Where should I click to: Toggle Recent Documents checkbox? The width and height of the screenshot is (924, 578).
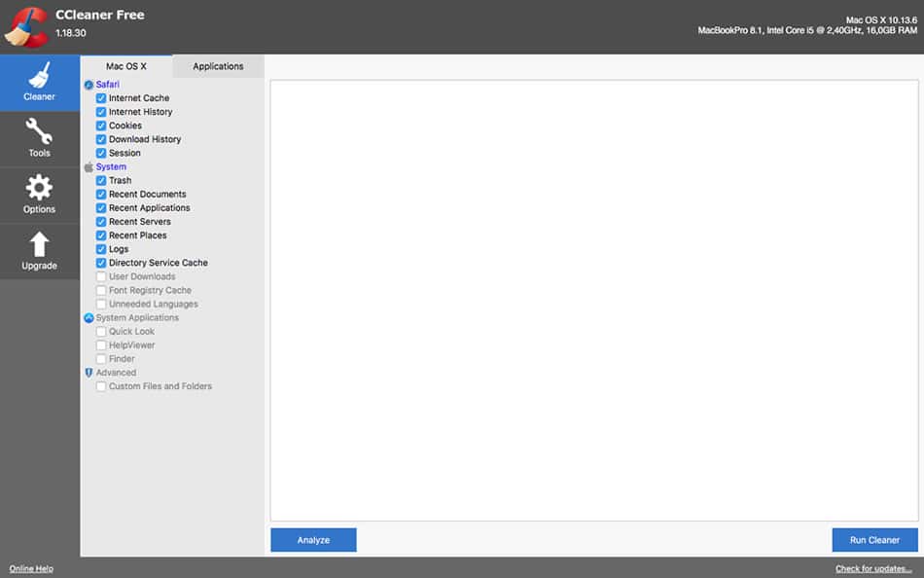(x=101, y=194)
